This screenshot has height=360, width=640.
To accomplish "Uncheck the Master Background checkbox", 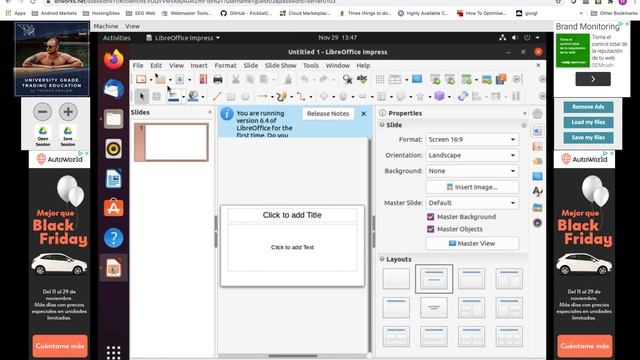I will (430, 217).
